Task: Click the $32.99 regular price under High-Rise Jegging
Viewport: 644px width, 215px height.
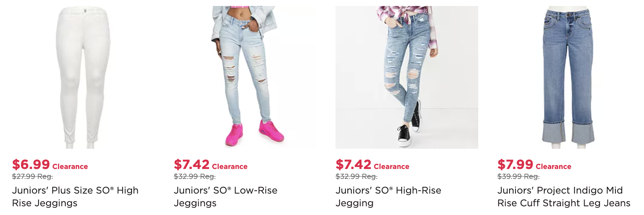Action: point(356,177)
